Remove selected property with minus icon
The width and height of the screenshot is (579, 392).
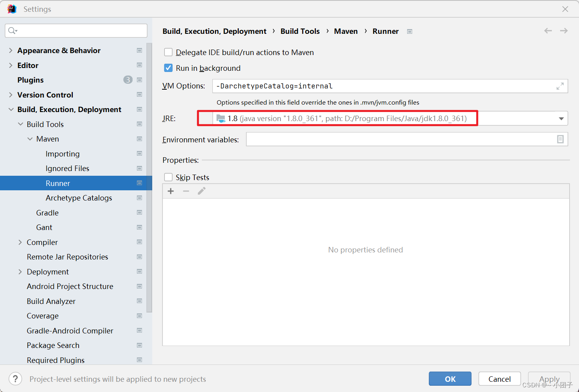point(186,191)
